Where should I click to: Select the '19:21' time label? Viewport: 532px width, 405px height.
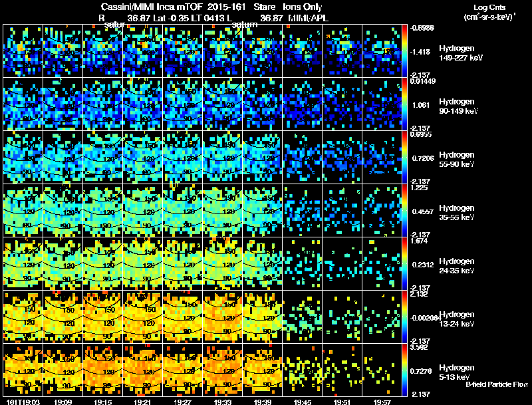[x=142, y=402]
